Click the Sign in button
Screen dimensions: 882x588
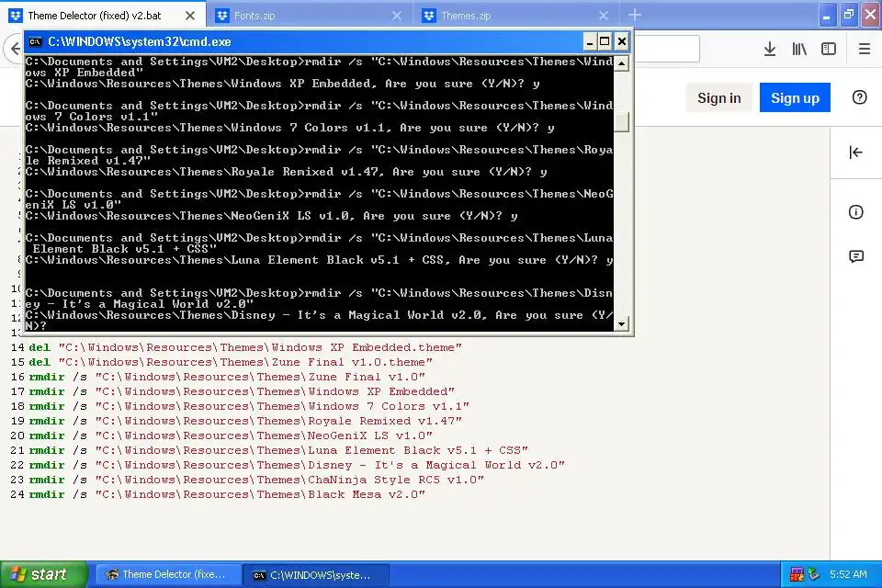718,98
